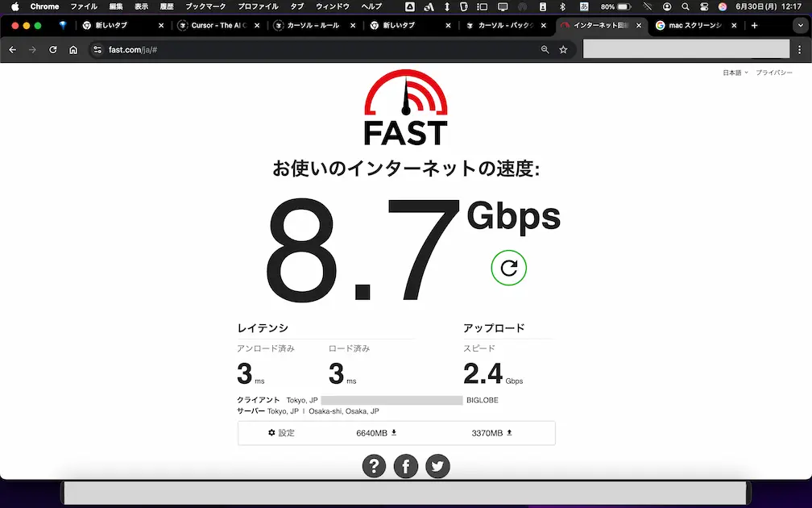Viewport: 812px width, 508px height.
Task: Click the Osaka-shi, Osaka, JP server text
Action: (x=344, y=411)
